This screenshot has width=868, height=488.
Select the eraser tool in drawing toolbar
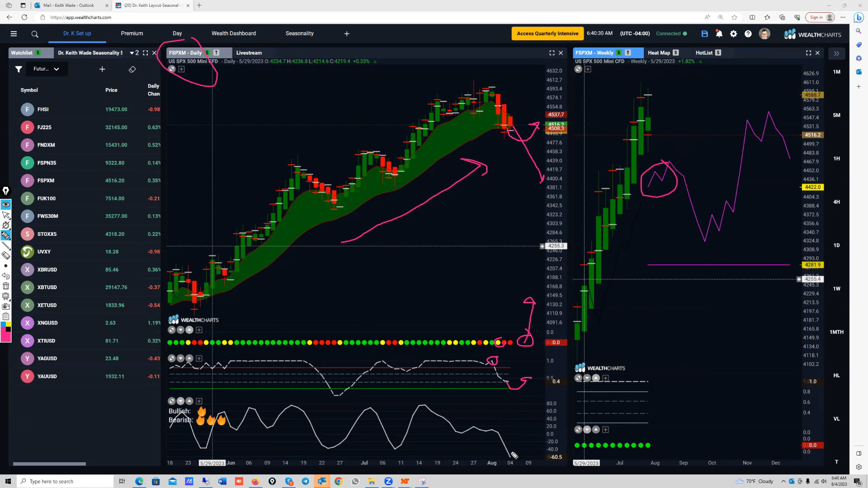[x=6, y=255]
